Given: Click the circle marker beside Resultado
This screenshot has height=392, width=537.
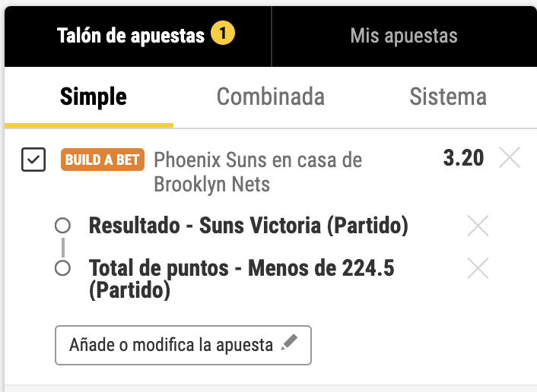Looking at the screenshot, I should (63, 226).
